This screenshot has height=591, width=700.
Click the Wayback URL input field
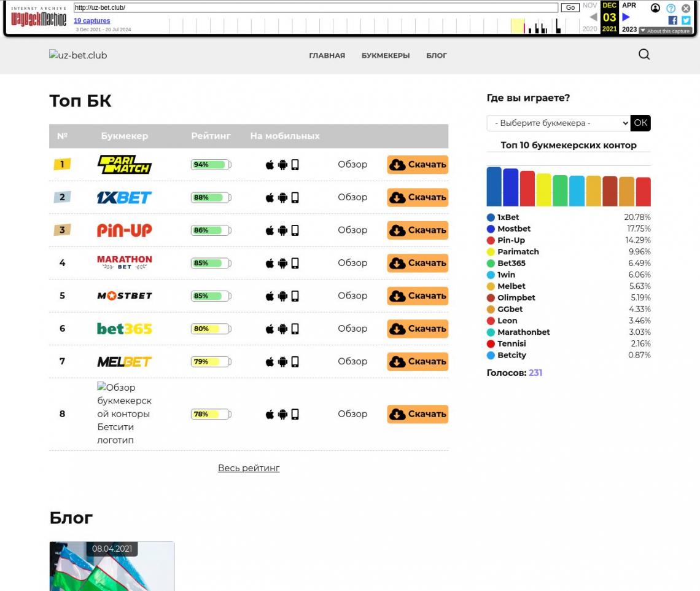click(x=316, y=7)
